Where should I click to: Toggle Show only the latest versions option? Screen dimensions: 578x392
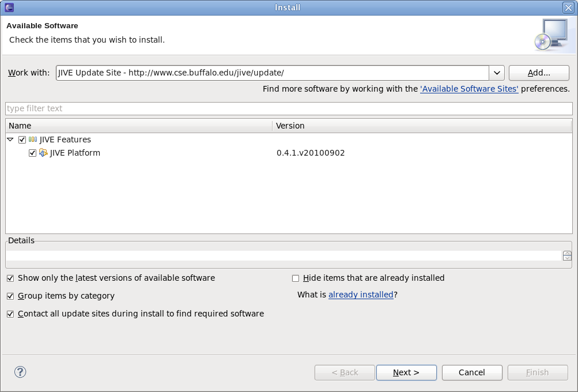pyautogui.click(x=10, y=278)
